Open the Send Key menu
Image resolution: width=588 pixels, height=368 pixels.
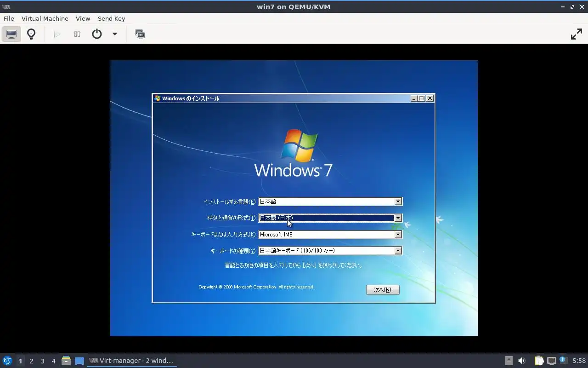tap(111, 18)
